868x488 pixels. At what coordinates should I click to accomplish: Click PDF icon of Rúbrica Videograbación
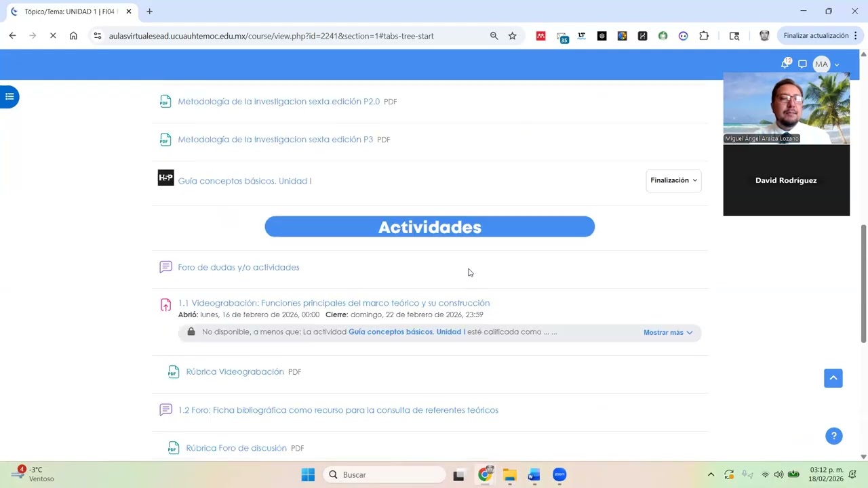point(174,371)
